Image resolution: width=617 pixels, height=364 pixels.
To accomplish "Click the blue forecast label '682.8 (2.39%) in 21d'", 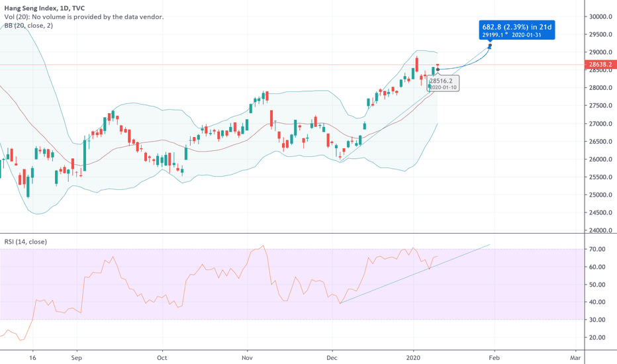I will pos(516,30).
